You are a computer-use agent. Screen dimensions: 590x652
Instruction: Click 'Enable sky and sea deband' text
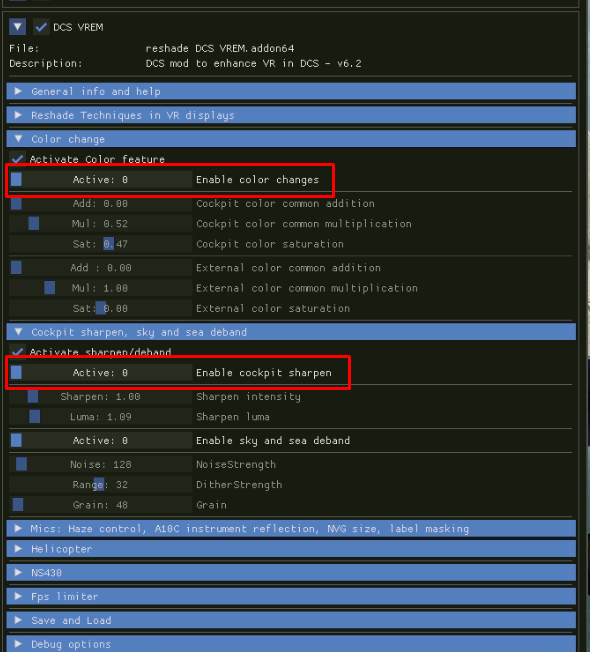click(273, 440)
